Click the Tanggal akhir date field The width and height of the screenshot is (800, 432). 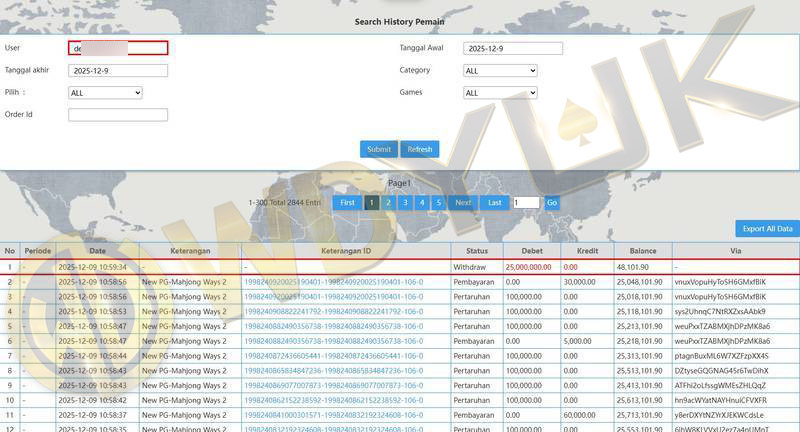tap(118, 71)
